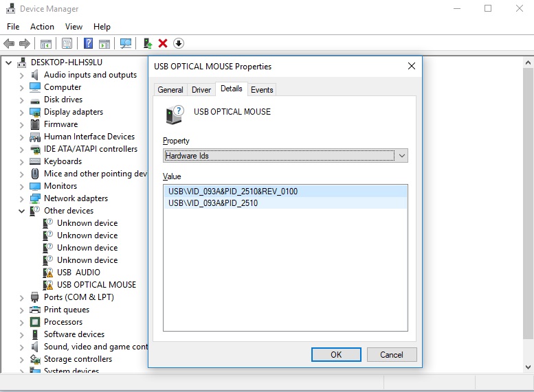Click the Print queues printer icon
Viewport: 534px width, 392px height.
point(35,310)
